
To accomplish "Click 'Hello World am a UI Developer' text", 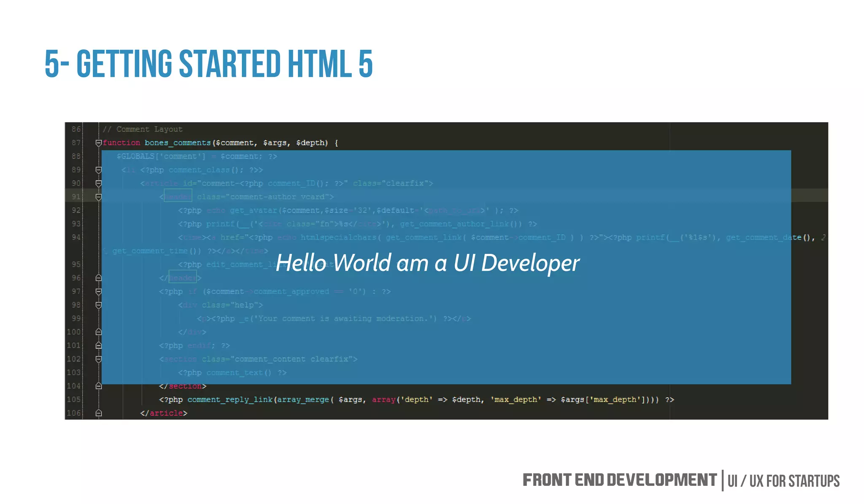I will 427,263.
